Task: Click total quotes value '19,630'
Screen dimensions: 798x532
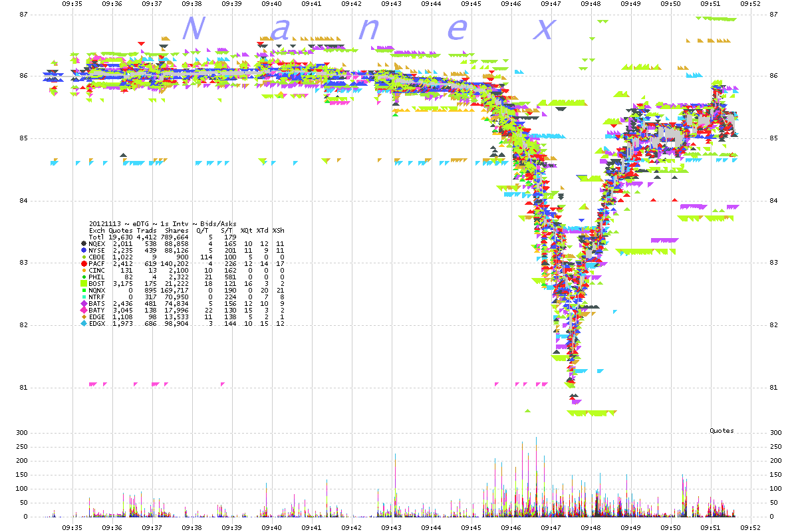Action: (x=122, y=237)
